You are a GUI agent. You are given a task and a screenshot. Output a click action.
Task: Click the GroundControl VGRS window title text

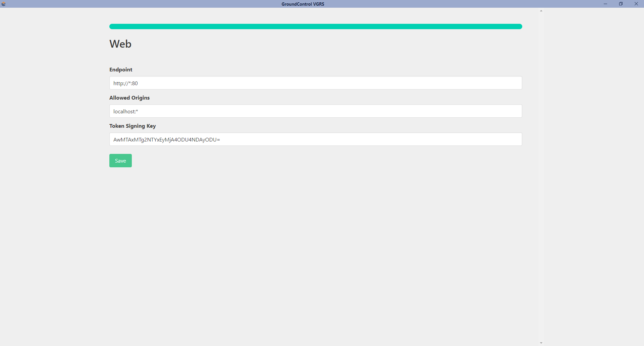[x=303, y=4]
